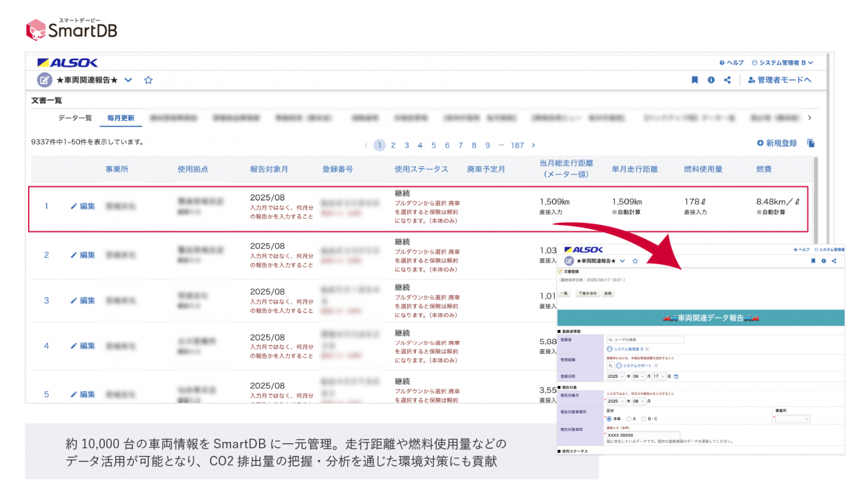Open the calendar icon beside 登録日時
This screenshot has width=868, height=488.
coord(676,377)
